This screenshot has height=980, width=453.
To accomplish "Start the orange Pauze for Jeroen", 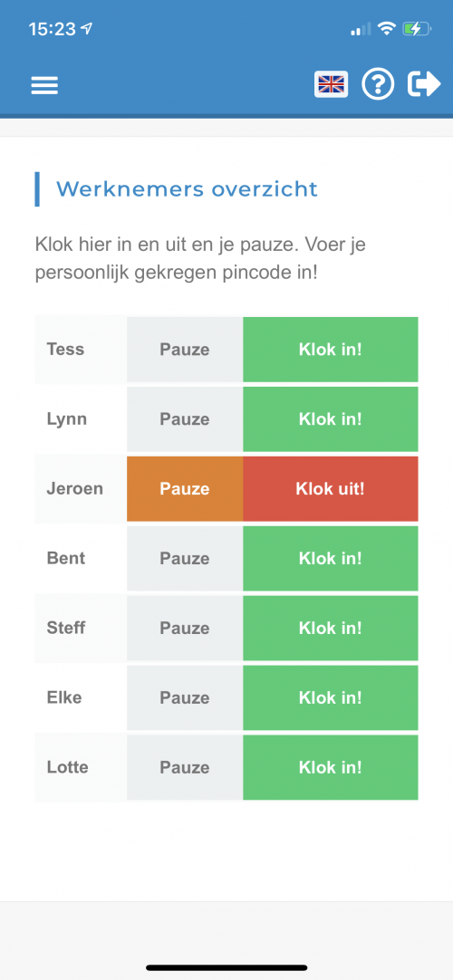I will (185, 489).
